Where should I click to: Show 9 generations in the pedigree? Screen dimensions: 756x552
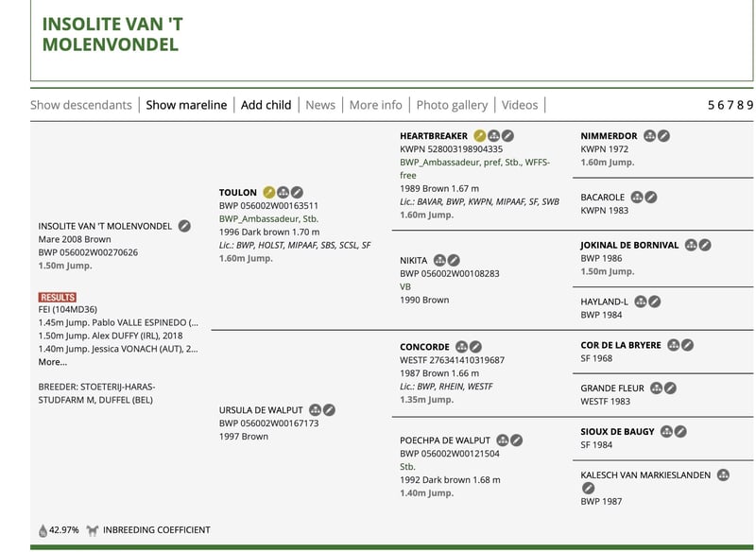[749, 105]
